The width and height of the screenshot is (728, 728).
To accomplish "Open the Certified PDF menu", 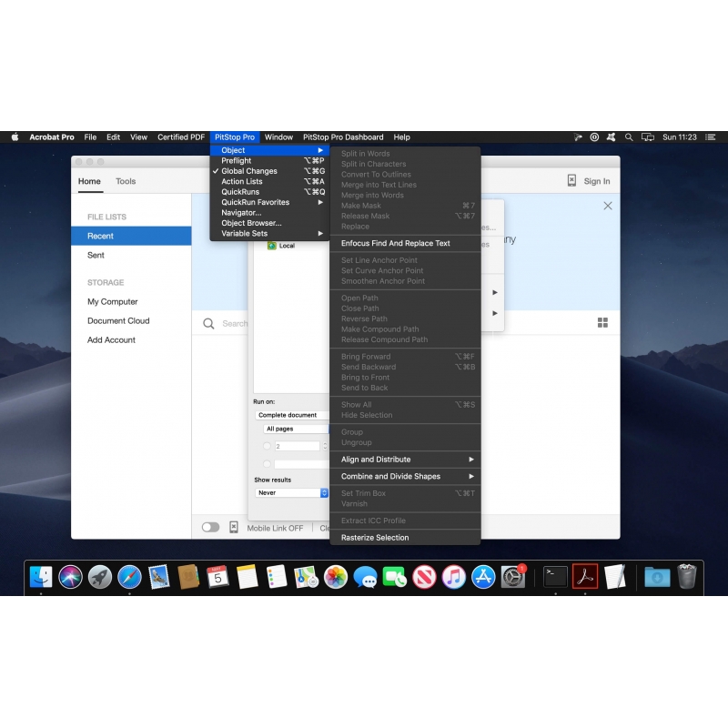I will coord(181,137).
